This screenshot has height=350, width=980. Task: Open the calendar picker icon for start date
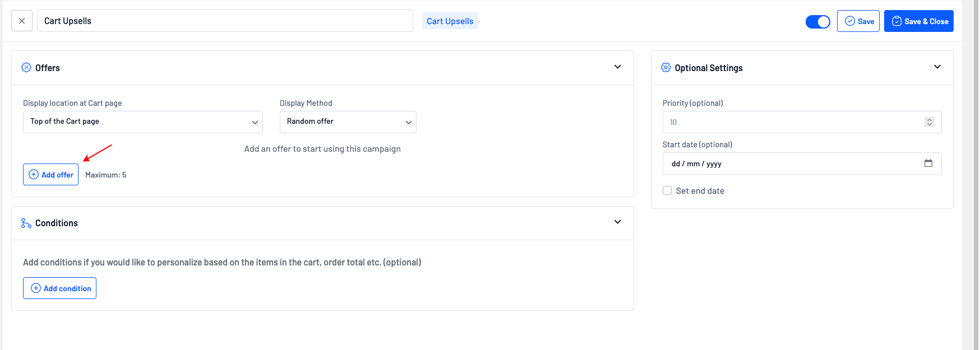pyautogui.click(x=928, y=164)
